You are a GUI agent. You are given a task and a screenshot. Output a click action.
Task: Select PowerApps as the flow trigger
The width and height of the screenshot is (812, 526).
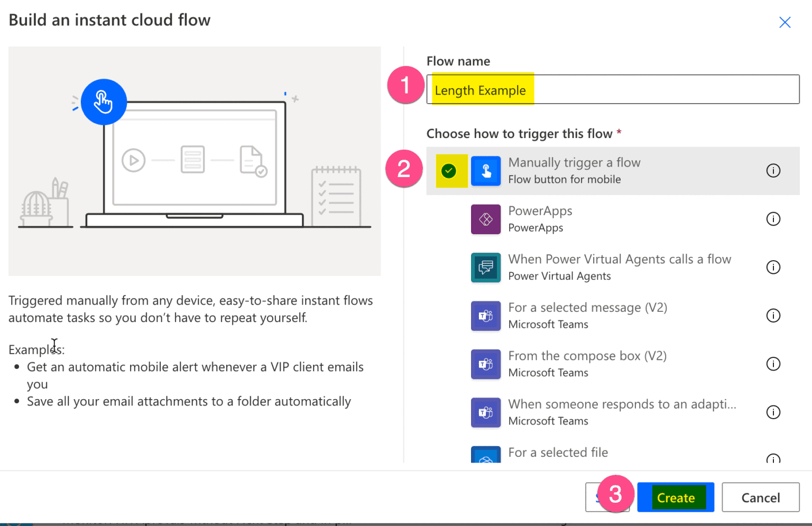[540, 219]
